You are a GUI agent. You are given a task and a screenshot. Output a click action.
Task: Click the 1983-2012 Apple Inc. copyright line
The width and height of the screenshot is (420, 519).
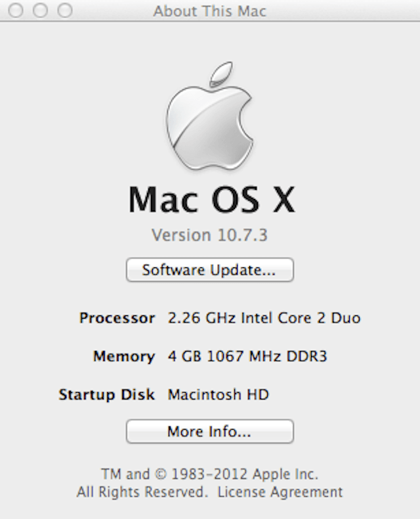(x=244, y=474)
